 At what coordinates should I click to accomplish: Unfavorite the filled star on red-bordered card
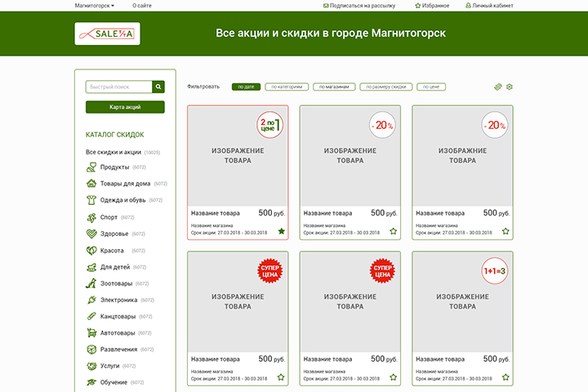pyautogui.click(x=281, y=231)
